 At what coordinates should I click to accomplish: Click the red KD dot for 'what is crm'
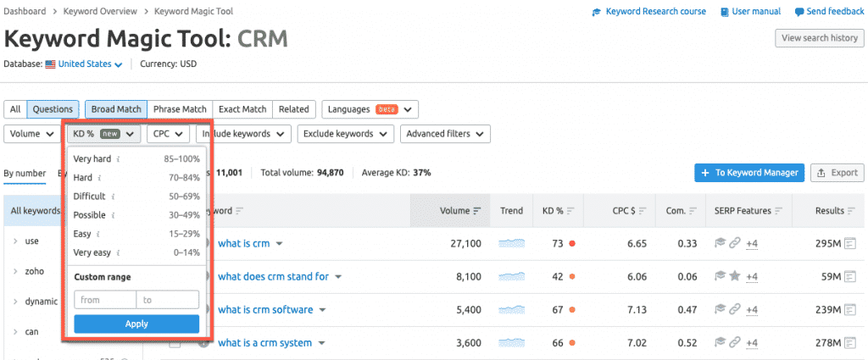coord(573,244)
